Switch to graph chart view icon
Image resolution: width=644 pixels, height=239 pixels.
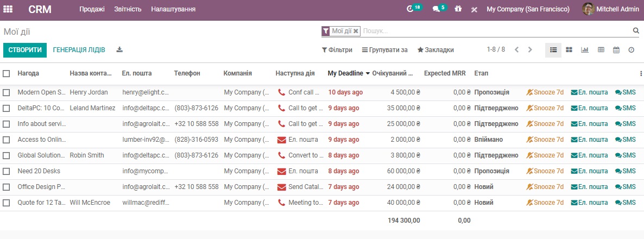[585, 50]
